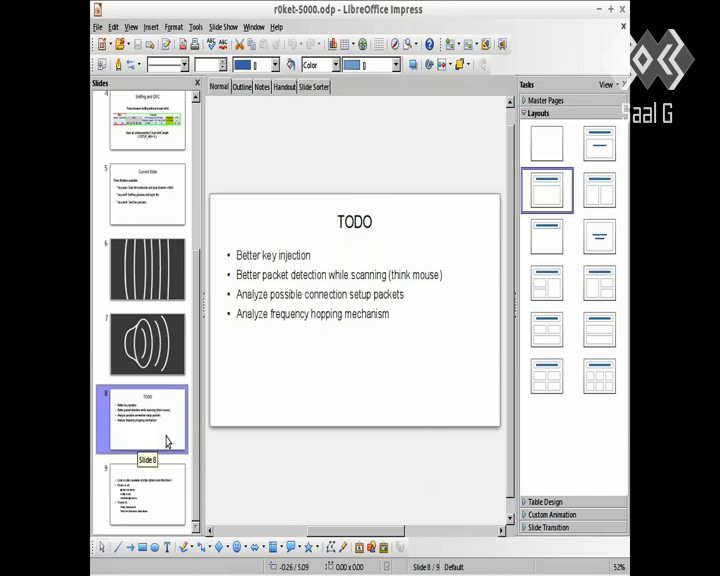Select the Rectangle drawing tool

pyautogui.click(x=142, y=547)
